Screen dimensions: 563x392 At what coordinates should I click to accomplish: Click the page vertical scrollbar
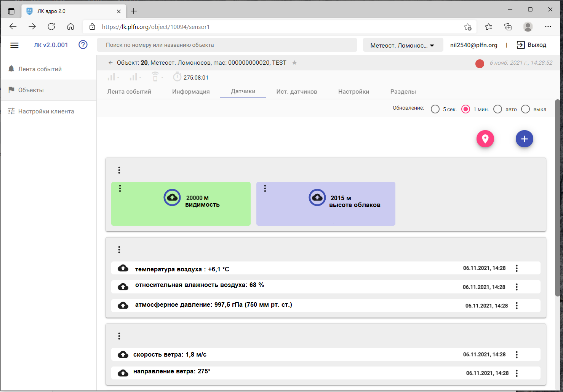558,198
